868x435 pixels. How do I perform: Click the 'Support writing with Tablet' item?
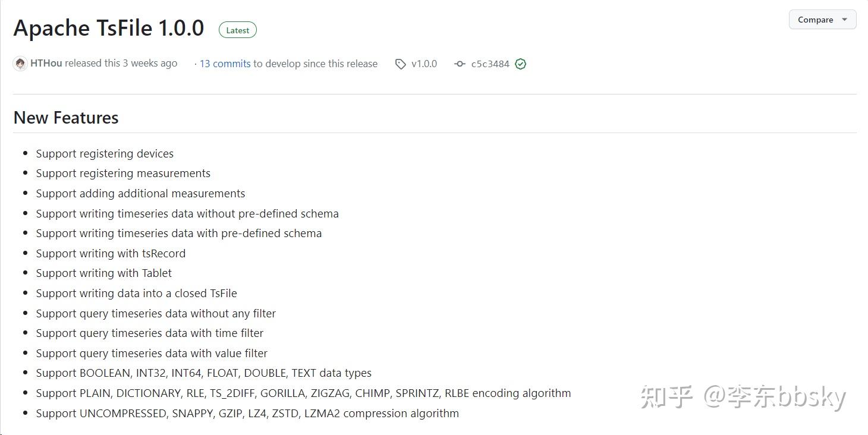coord(103,273)
